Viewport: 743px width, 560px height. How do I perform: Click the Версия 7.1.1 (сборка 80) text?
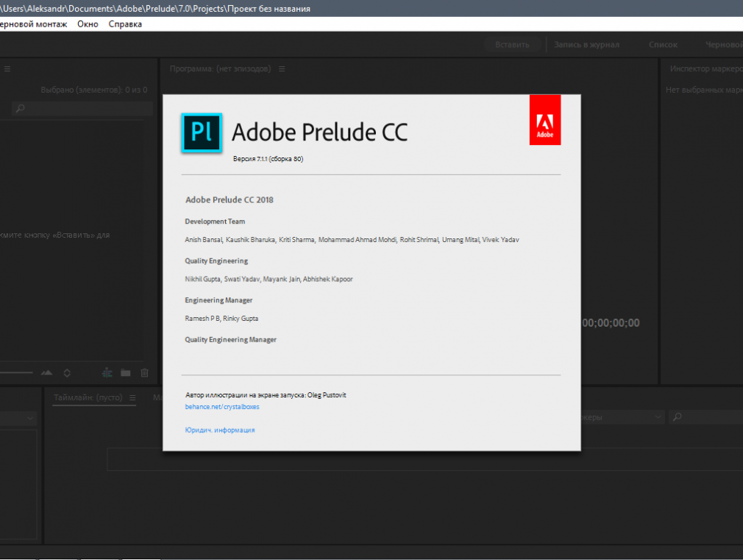click(269, 159)
